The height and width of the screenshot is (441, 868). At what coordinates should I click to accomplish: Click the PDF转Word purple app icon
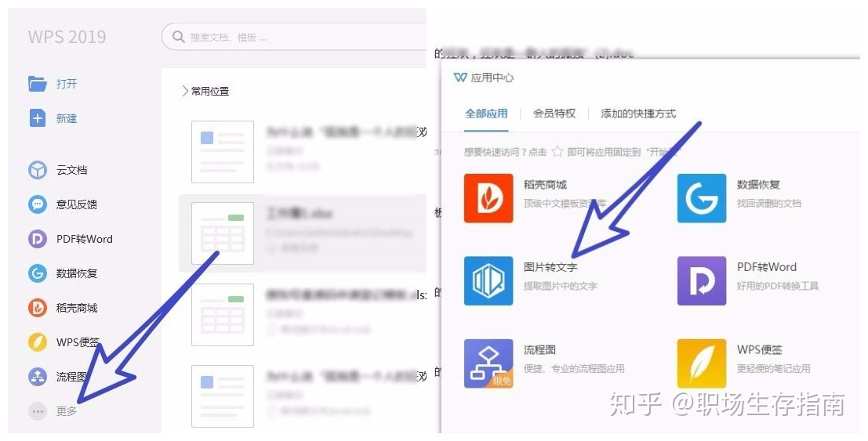pos(701,280)
